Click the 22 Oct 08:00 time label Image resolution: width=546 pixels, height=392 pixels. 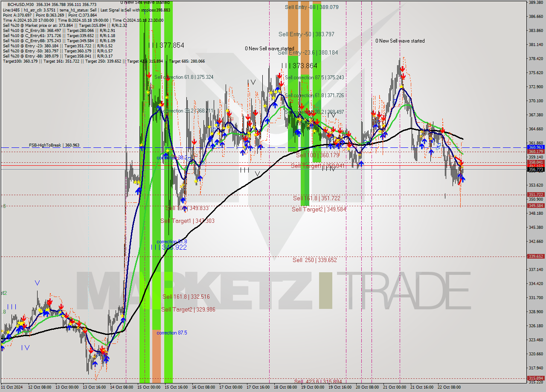(x=450, y=387)
